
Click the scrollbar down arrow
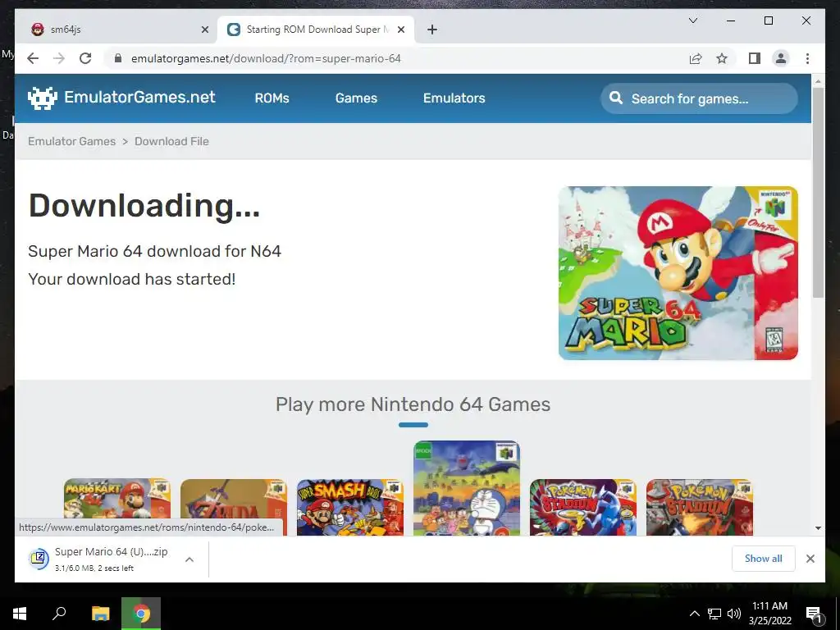[818, 528]
